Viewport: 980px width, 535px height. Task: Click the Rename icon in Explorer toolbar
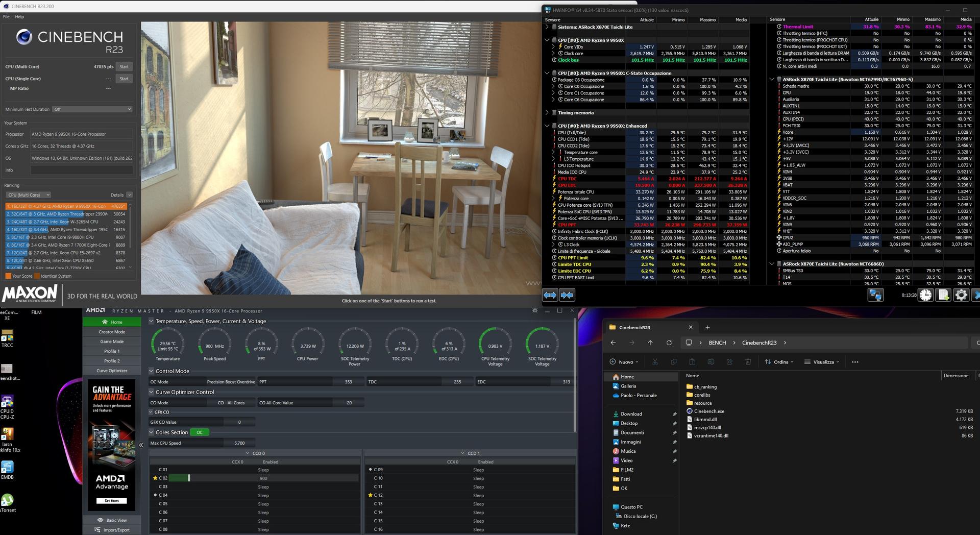[711, 362]
